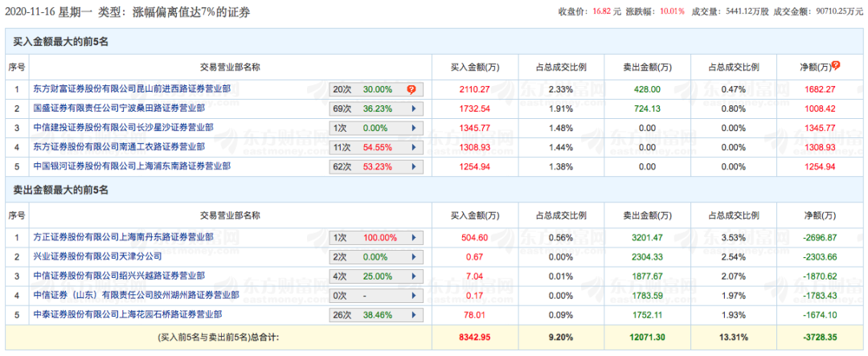Click the question mark beside the 净额(万) header

836,65
